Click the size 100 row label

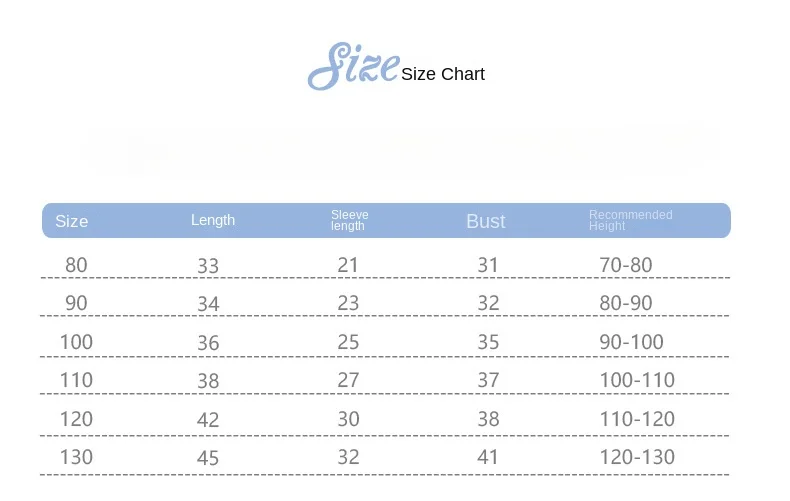tap(76, 342)
